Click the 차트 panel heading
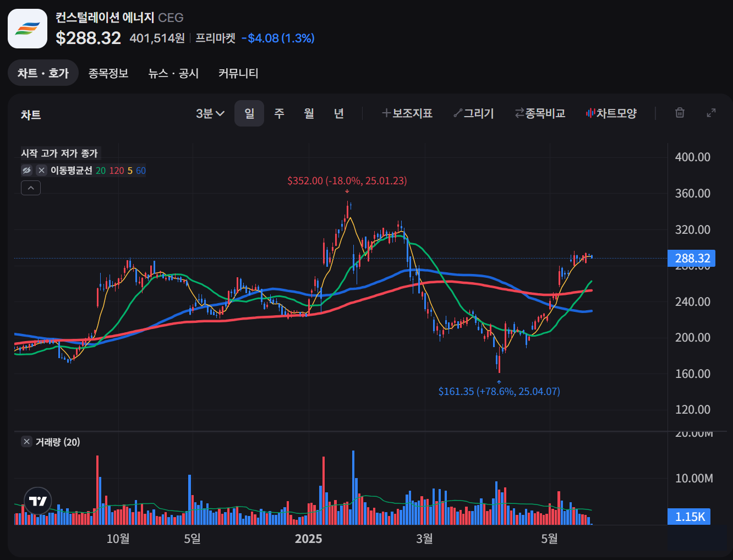733x560 pixels. (x=31, y=114)
